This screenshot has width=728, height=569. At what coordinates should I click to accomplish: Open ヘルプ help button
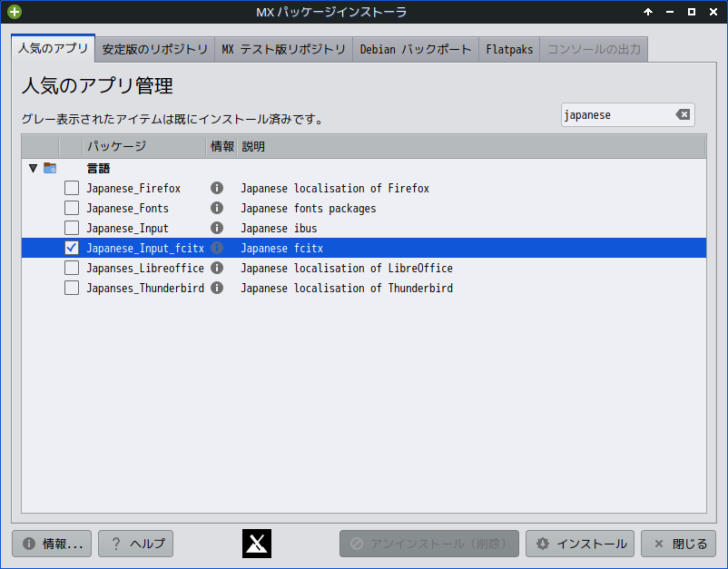point(135,544)
